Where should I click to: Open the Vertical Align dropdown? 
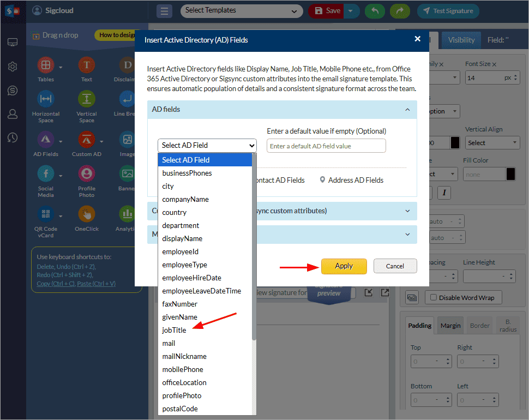(x=492, y=143)
